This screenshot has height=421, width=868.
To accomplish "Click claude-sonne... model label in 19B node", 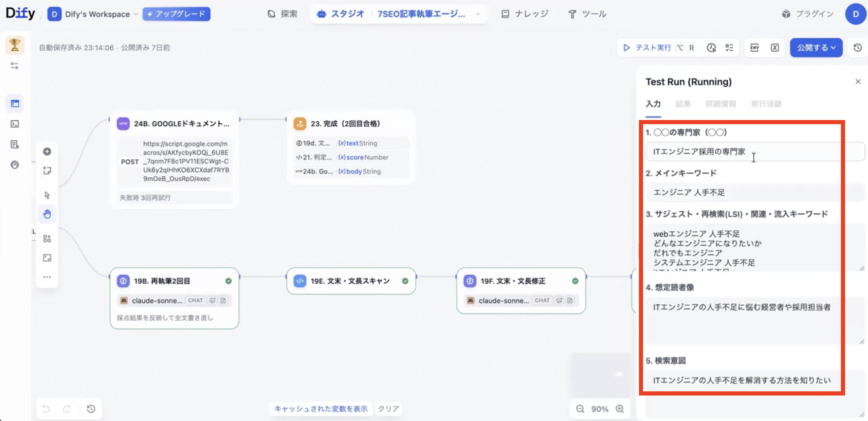I will [x=157, y=300].
